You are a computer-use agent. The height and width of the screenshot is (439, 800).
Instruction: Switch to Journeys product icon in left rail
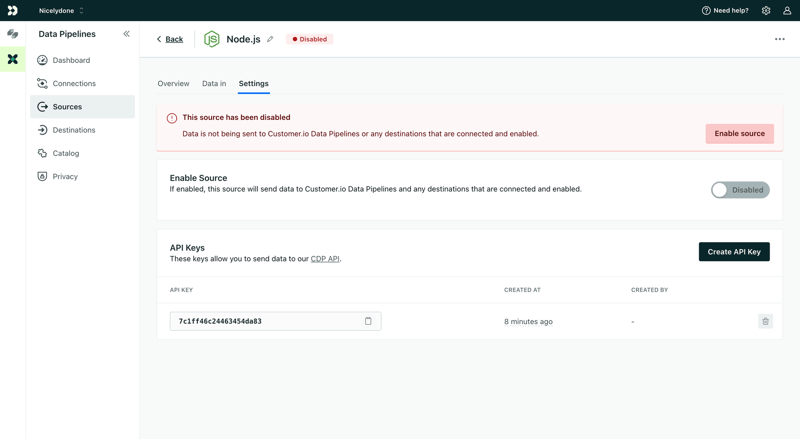13,34
